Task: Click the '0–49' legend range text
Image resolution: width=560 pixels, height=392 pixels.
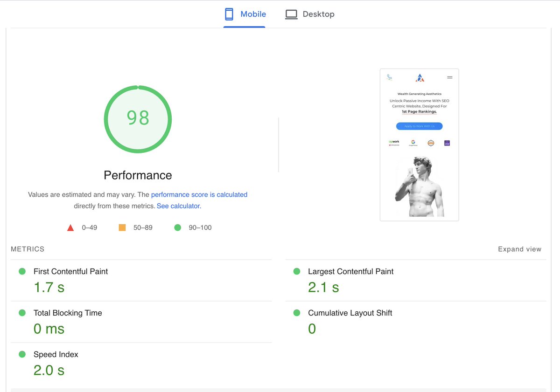Action: tap(90, 228)
